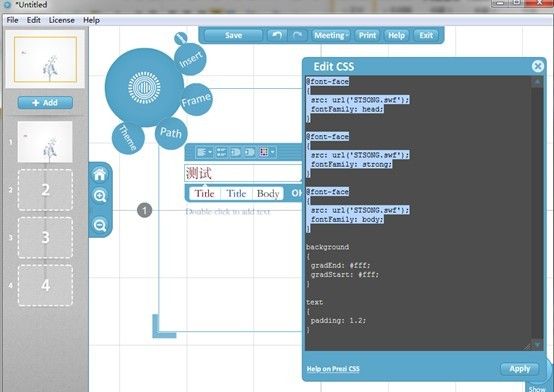554x392 pixels.
Task: Click the Undo arrow in top toolbar
Action: click(277, 35)
